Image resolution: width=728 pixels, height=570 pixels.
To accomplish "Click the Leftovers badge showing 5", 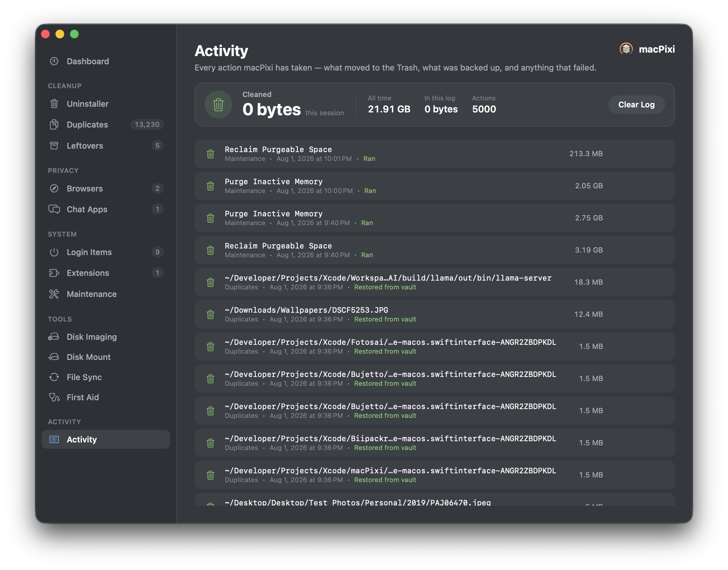I will click(157, 145).
